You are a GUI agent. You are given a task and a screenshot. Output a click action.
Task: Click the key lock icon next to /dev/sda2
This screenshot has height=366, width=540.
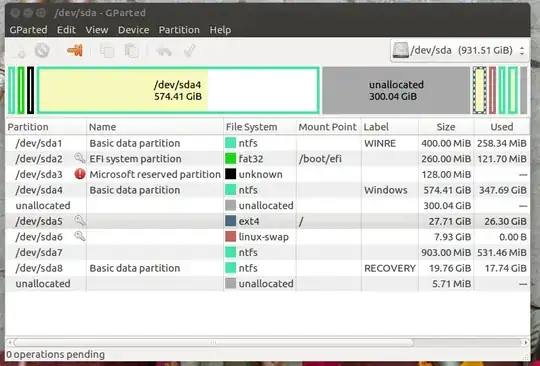(80, 158)
